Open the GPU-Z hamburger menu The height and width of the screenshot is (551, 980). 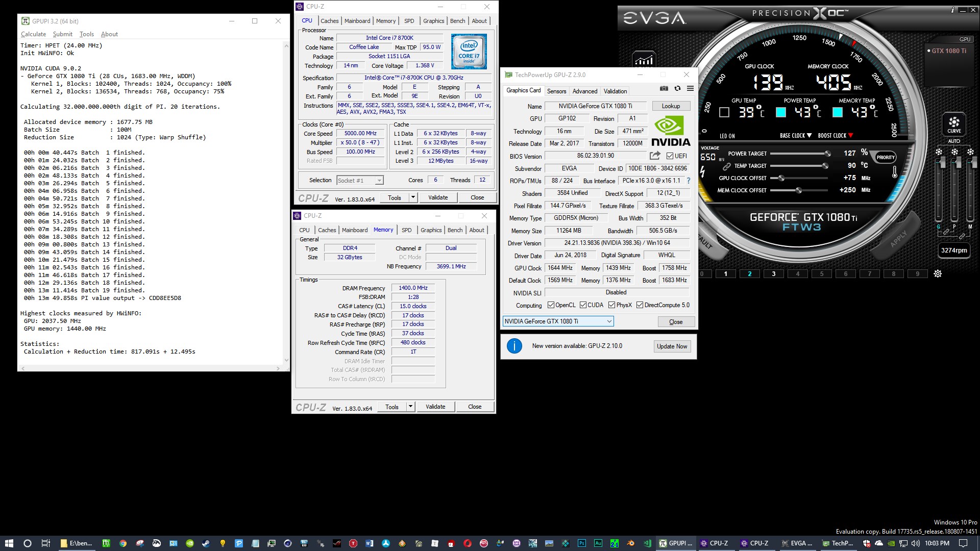690,88
